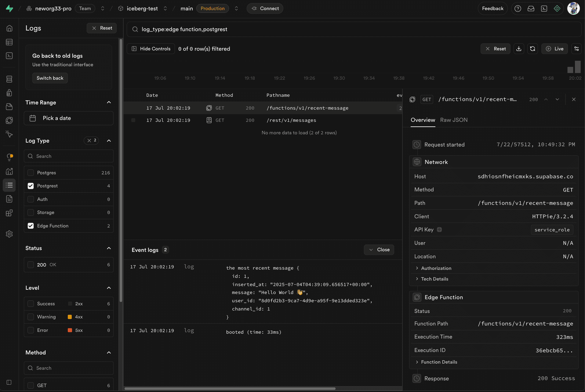The height and width of the screenshot is (392, 585).
Task: Toggle sidebar collapse icon at bottom
Action: click(x=9, y=382)
